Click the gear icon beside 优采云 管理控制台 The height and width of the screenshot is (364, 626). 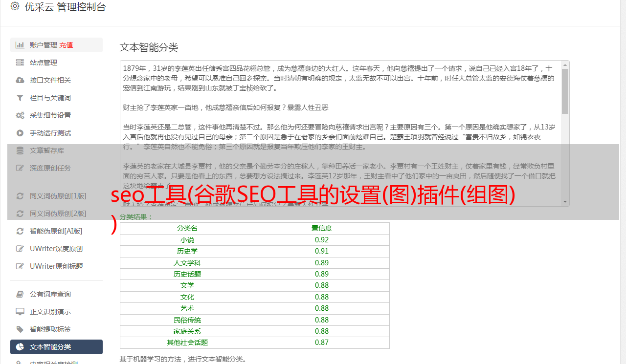tap(15, 6)
